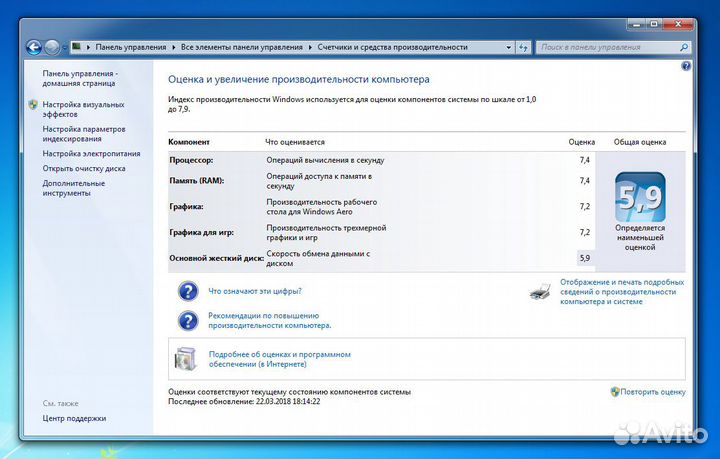Select the "Все элементы панели управления" breadcrumb
Screen dimensions: 720x459
[x=242, y=47]
